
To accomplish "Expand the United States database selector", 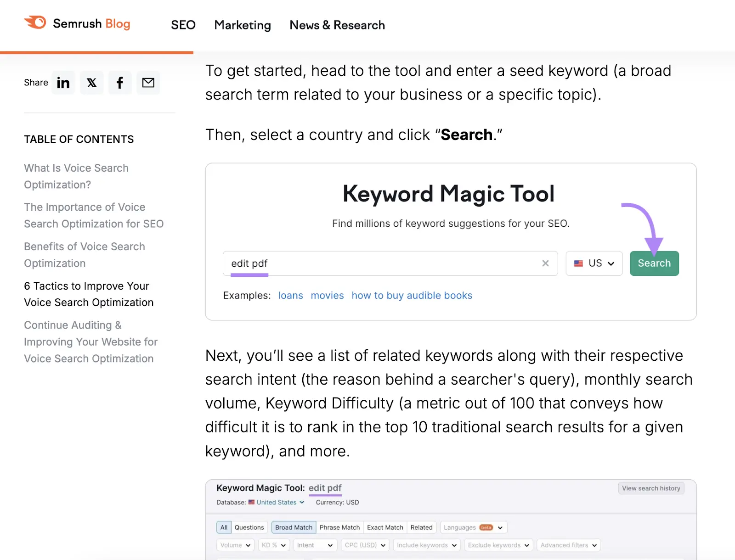I will [276, 502].
